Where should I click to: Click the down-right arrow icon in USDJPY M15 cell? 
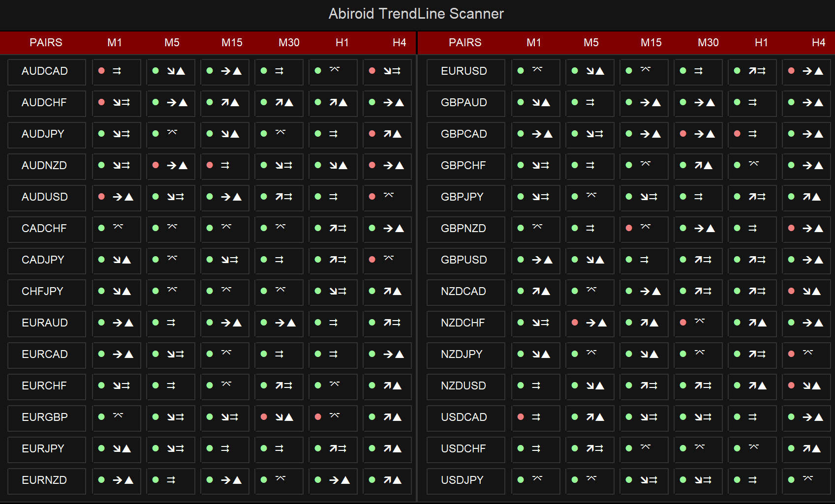644,480
